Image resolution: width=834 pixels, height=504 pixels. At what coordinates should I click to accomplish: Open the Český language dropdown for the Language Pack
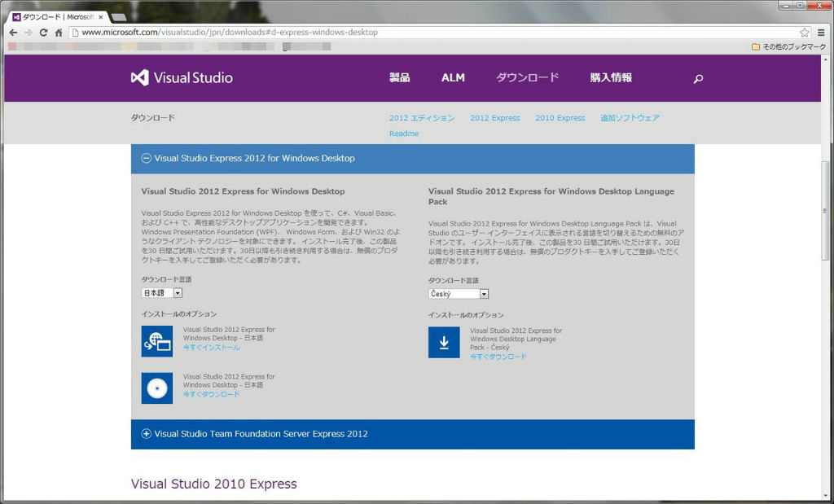coord(457,293)
